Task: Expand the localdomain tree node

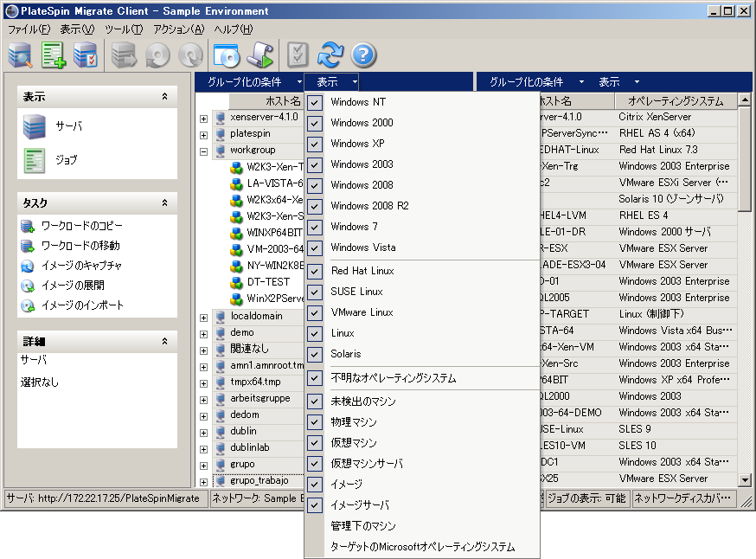Action: point(204,317)
